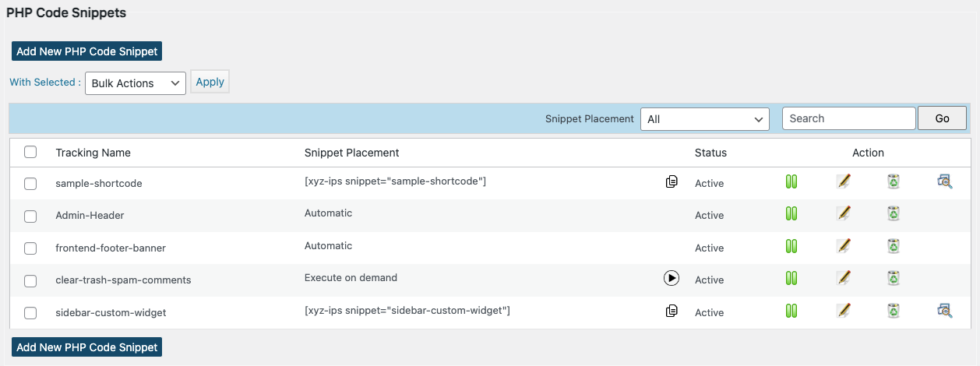Click Active status of clear-trash-spam-comments row
Viewport: 980px width, 366px height.
[709, 280]
